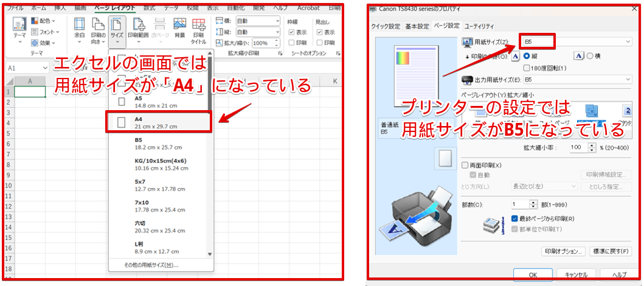Image resolution: width=644 pixels, height=286 pixels.
Task: Click the 印刷オプション... button
Action: (564, 251)
